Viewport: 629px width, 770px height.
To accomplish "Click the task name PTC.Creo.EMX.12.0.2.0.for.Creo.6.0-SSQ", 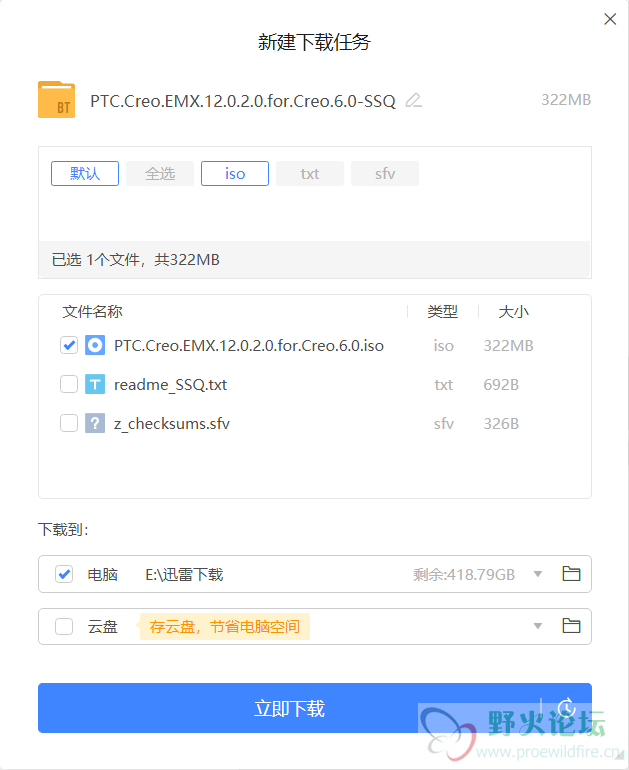I will coord(243,101).
